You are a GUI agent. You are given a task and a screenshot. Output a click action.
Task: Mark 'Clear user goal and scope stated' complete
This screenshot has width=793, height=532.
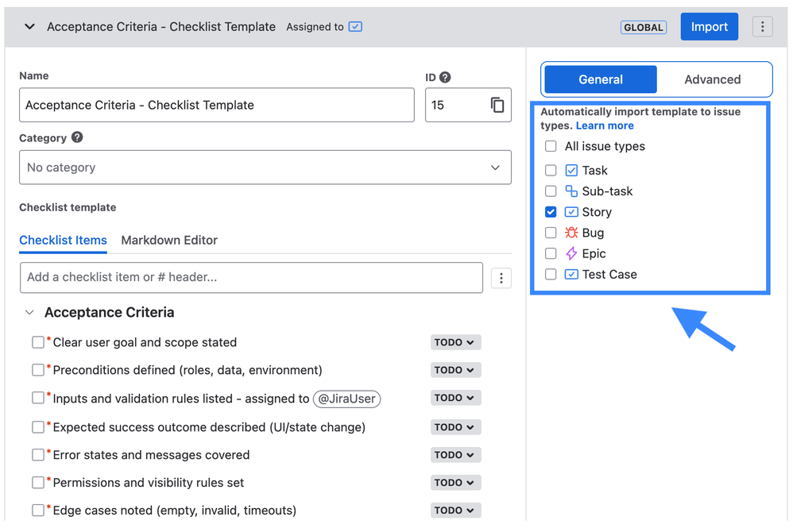(37, 341)
